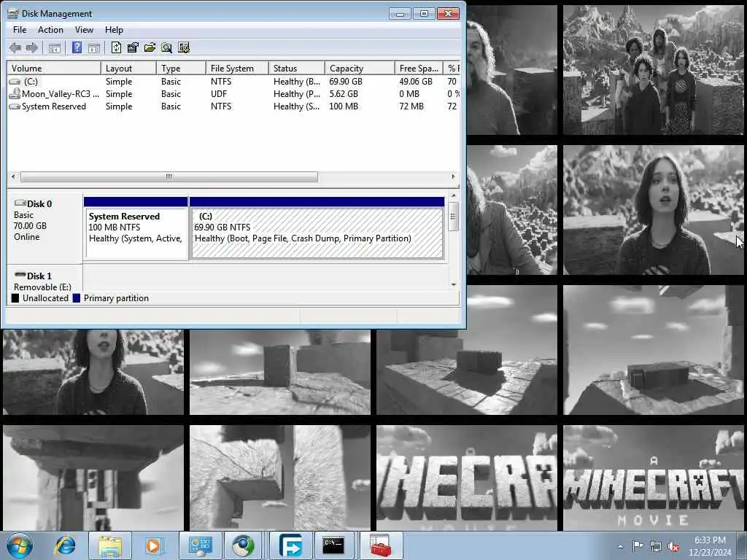Click the 72 MB free space cell
747x560 pixels.
click(411, 106)
